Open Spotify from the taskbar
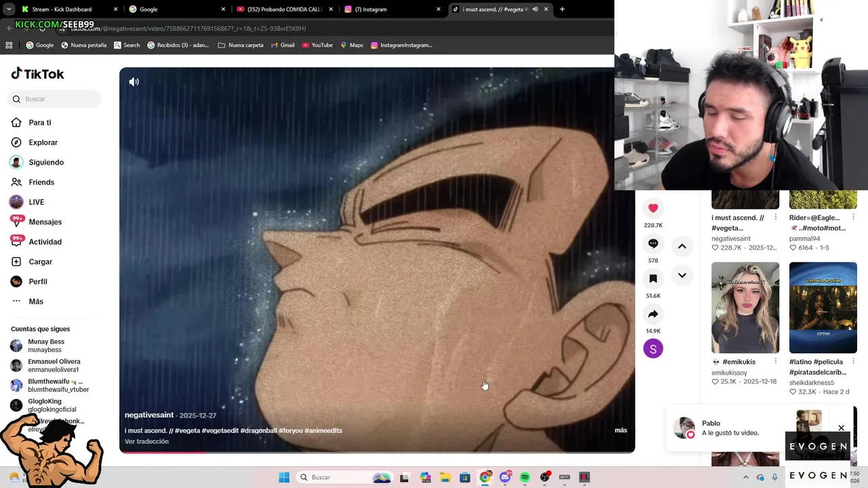This screenshot has width=868, height=488. click(x=525, y=477)
